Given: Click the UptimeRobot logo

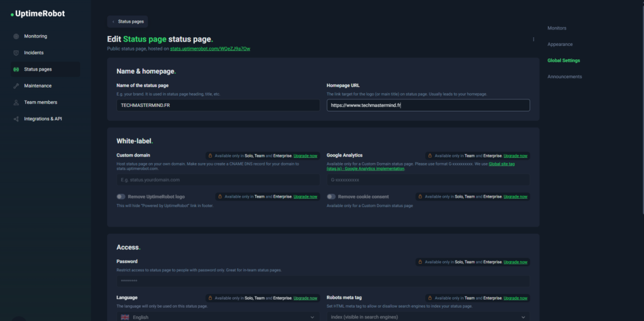Looking at the screenshot, I should coord(38,13).
